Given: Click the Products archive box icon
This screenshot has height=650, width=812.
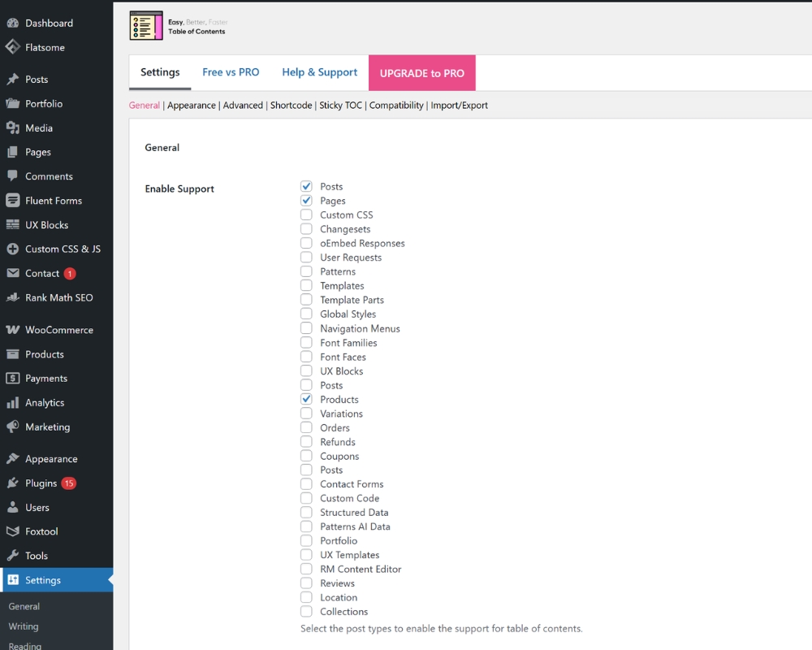Looking at the screenshot, I should pos(13,354).
